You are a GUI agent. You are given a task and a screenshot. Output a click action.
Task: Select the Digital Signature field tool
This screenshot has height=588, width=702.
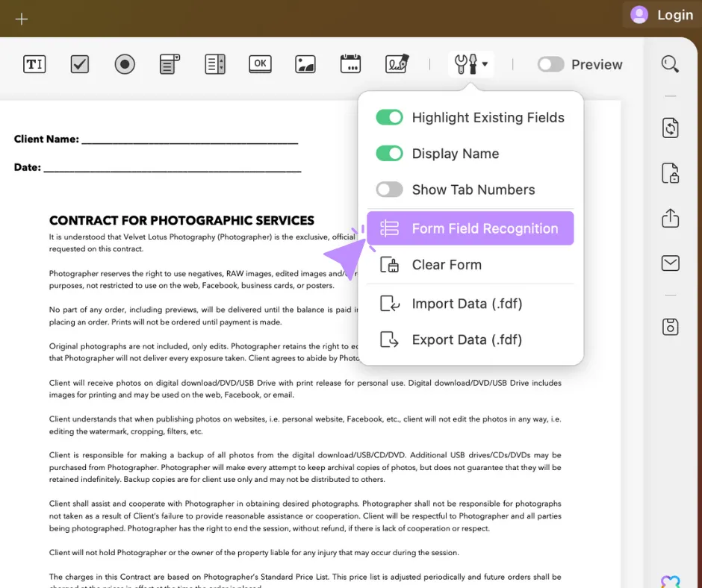click(x=397, y=64)
